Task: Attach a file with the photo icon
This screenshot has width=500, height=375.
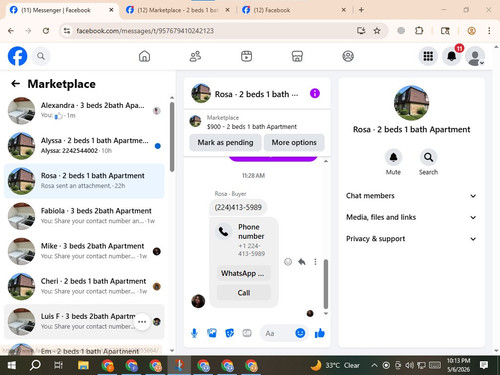Action: (212, 333)
